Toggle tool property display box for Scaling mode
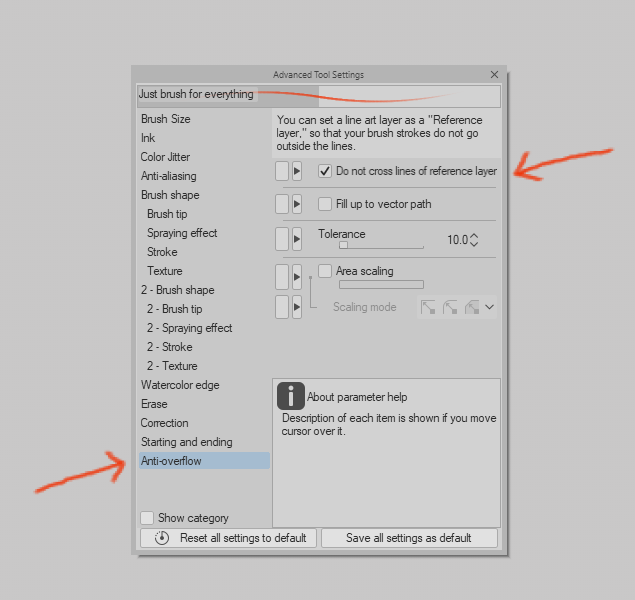Image resolution: width=635 pixels, height=600 pixels. [x=282, y=307]
